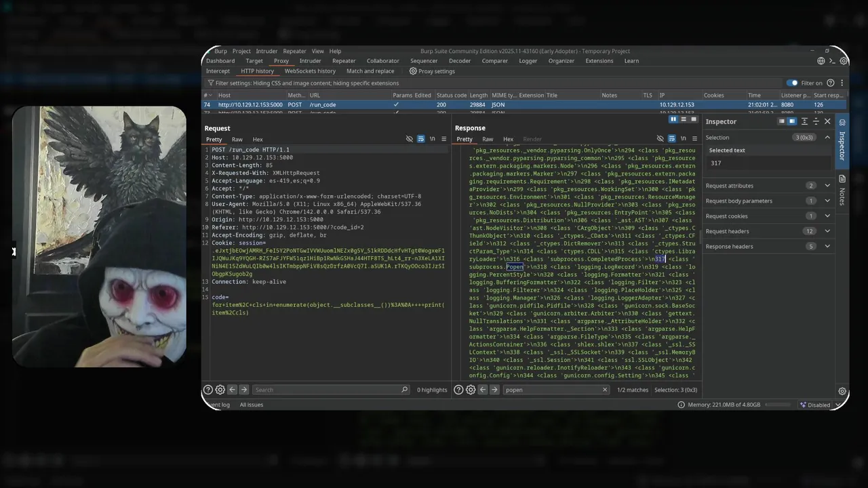Open All issues in status bar
Screen dimensions: 868x488
(251, 405)
